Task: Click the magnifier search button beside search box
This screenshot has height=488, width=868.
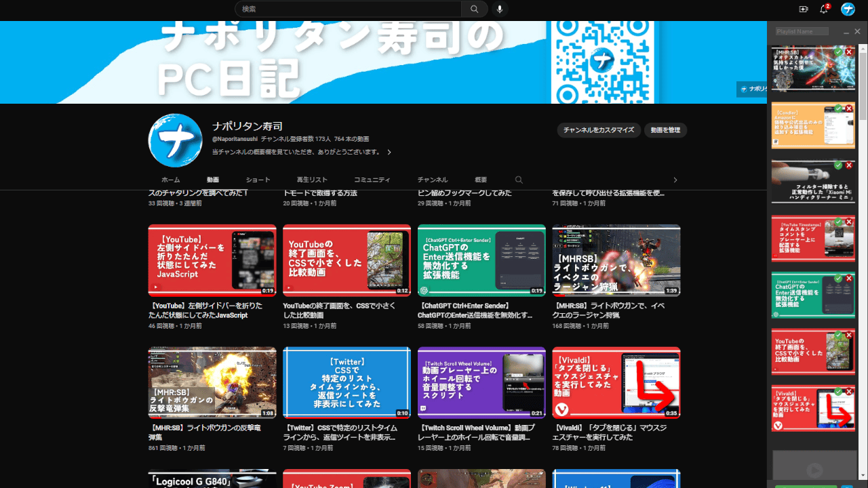Action: click(474, 9)
